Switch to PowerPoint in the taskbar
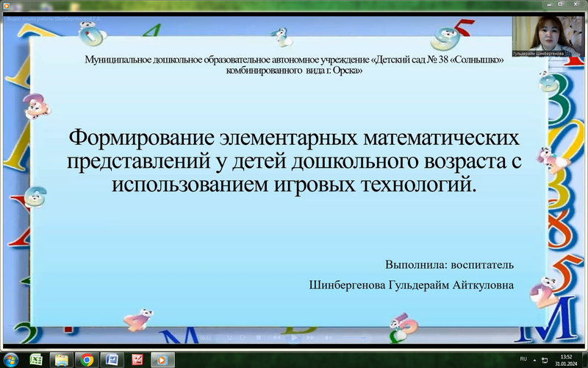Screen dimensions: 588x368 (137, 359)
